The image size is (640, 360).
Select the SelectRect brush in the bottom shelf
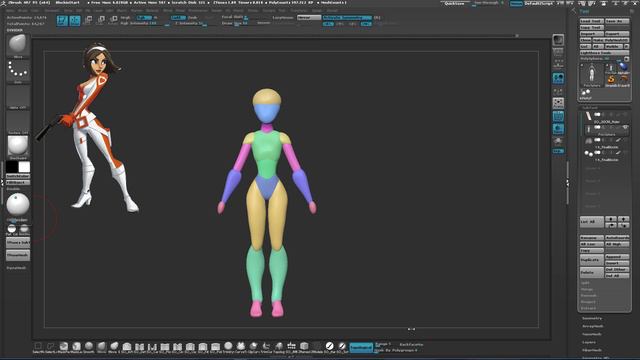(38, 347)
